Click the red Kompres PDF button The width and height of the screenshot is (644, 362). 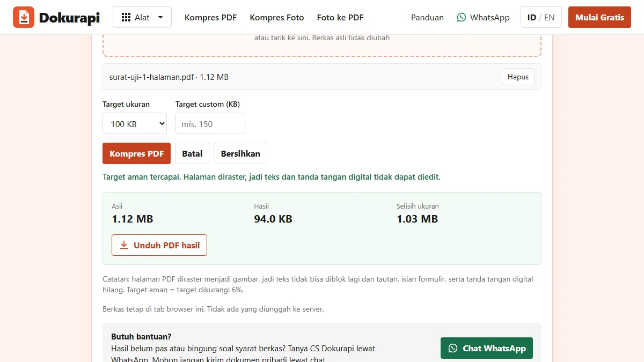click(x=136, y=153)
